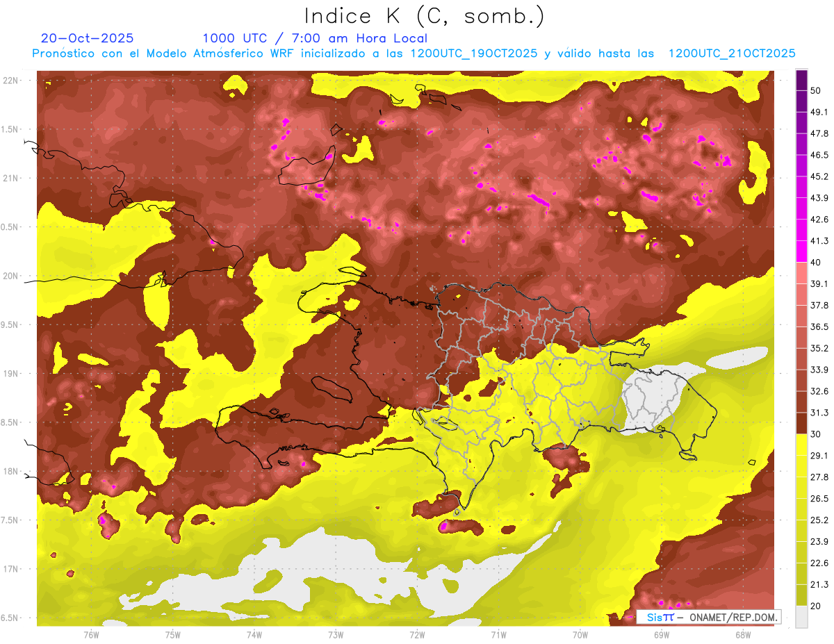Viewport: 834px width, 644px height.
Task: Click the colorbar value 42.6
Action: pos(819,220)
